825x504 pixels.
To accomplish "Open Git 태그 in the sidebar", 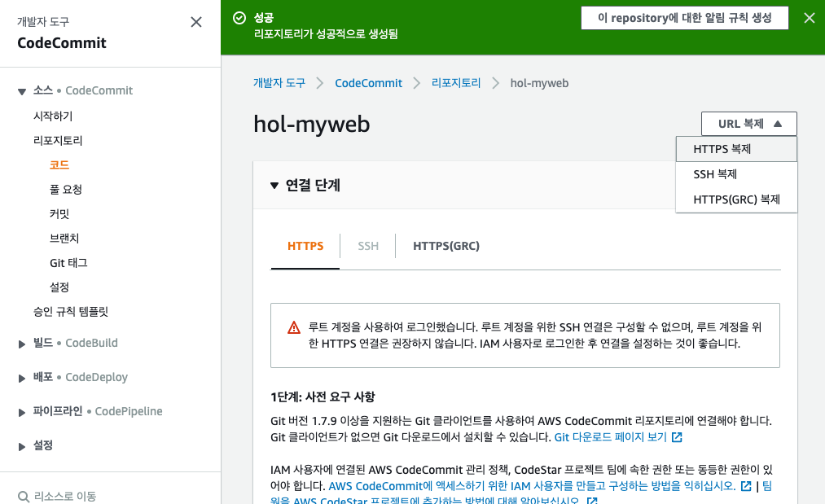I will (x=68, y=263).
